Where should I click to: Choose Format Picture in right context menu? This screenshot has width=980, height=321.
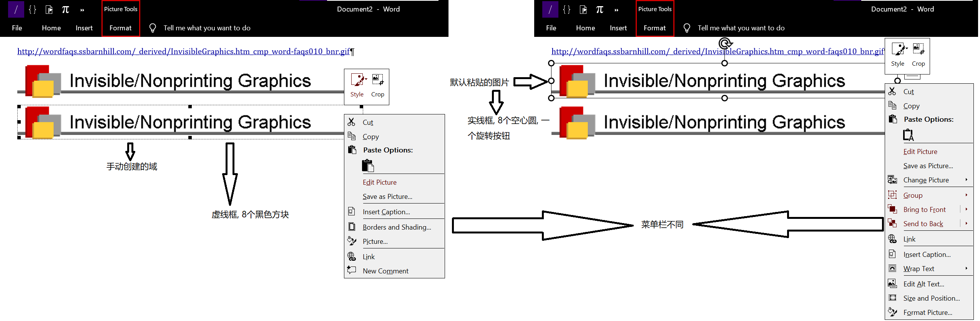(929, 312)
